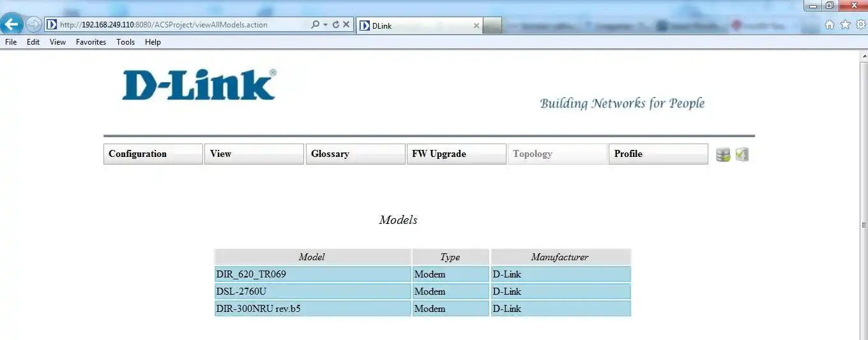868x340 pixels.
Task: Click the Models page heading
Action: 398,220
